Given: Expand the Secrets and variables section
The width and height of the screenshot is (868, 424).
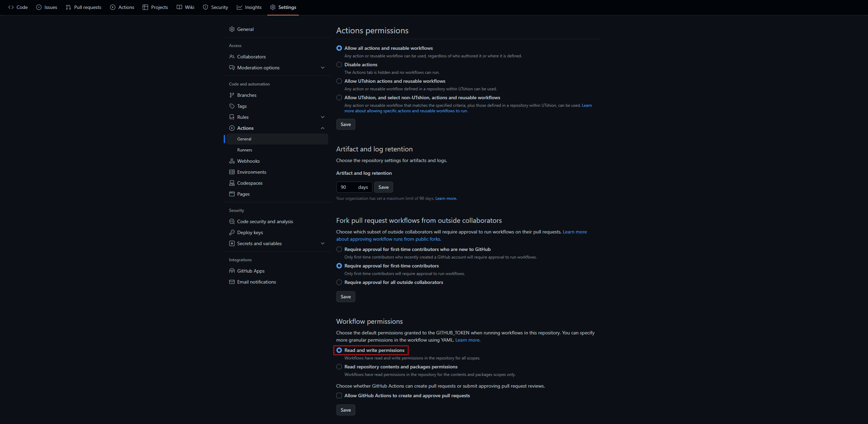Looking at the screenshot, I should tap(323, 243).
